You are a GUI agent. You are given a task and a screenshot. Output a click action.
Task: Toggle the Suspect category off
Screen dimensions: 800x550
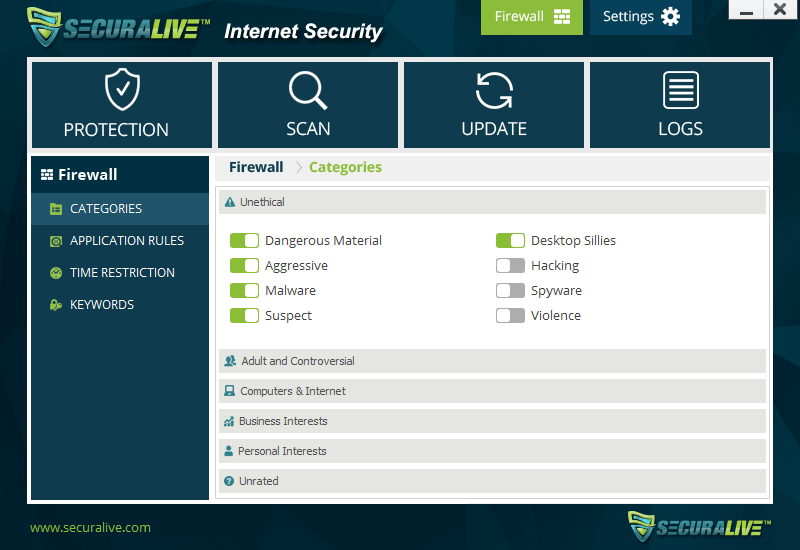coord(244,315)
